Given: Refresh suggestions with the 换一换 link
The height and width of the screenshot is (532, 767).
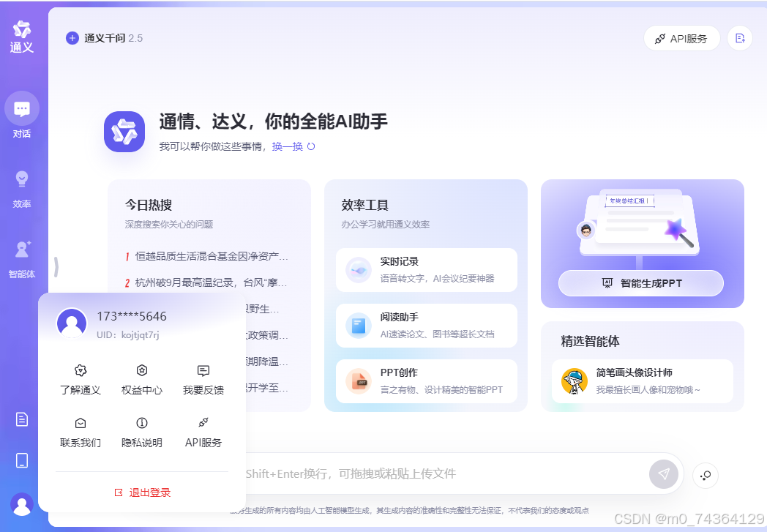Looking at the screenshot, I should point(293,146).
